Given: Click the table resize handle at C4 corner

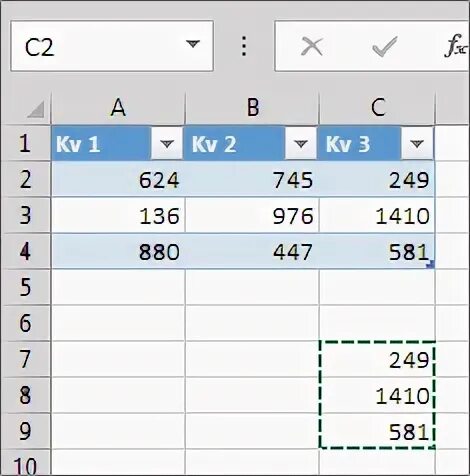Looking at the screenshot, I should click(431, 265).
